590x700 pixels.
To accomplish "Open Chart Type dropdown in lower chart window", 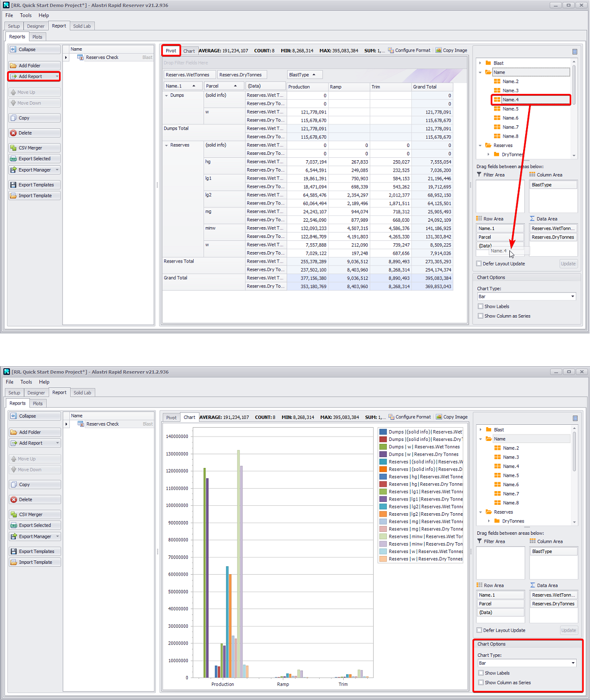I will (x=573, y=663).
